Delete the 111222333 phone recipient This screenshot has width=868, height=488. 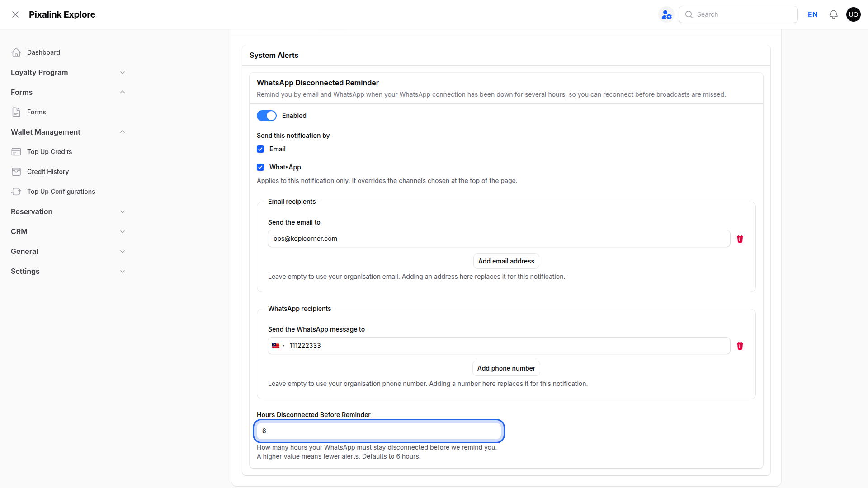pos(740,346)
